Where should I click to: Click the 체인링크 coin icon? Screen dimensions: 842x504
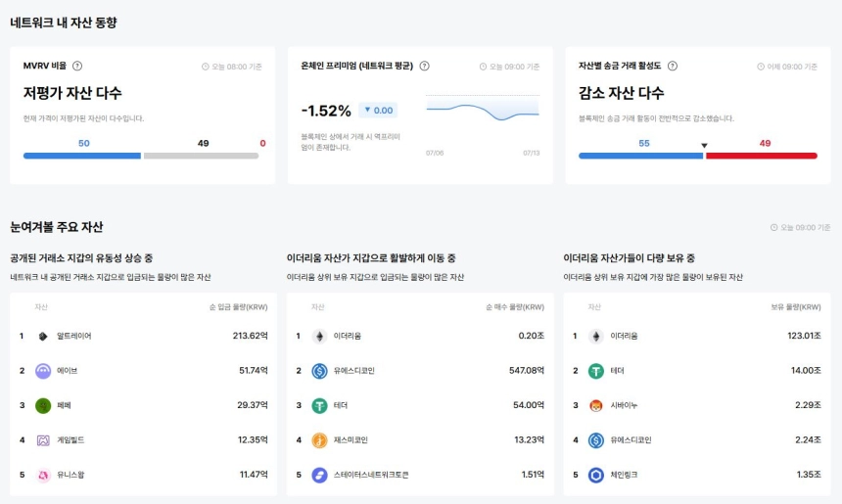click(x=596, y=475)
